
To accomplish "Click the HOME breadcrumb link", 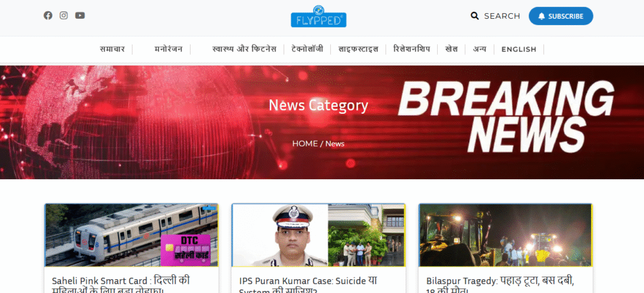I will 305,143.
